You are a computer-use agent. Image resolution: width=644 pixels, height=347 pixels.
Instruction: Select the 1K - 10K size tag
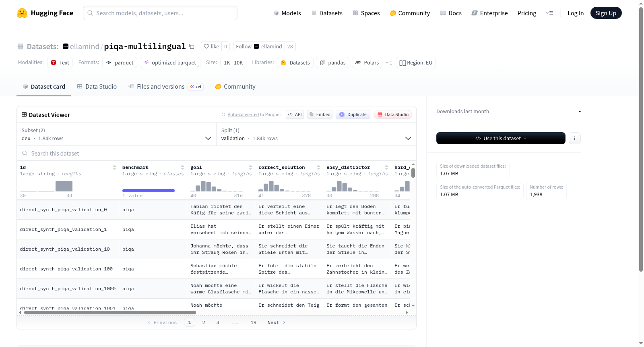click(x=233, y=62)
